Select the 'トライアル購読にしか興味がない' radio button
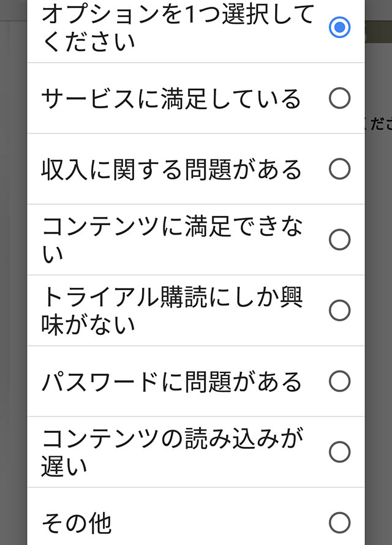This screenshot has height=545, width=392. pos(339,310)
